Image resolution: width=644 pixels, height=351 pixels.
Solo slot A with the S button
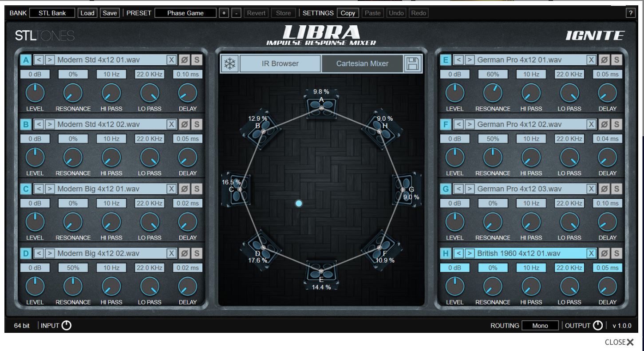(197, 60)
